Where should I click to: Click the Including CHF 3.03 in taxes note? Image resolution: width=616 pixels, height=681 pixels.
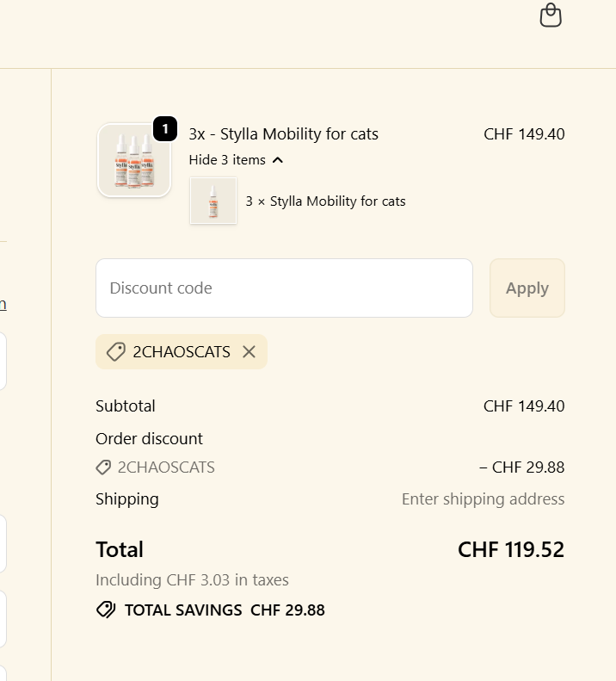pos(192,579)
